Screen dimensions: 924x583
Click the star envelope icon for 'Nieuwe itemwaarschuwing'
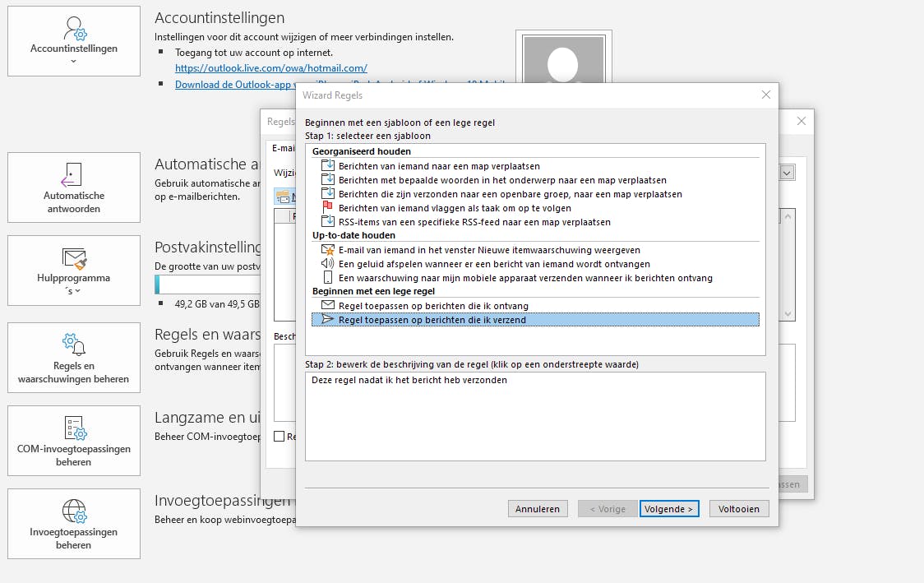pyautogui.click(x=328, y=250)
